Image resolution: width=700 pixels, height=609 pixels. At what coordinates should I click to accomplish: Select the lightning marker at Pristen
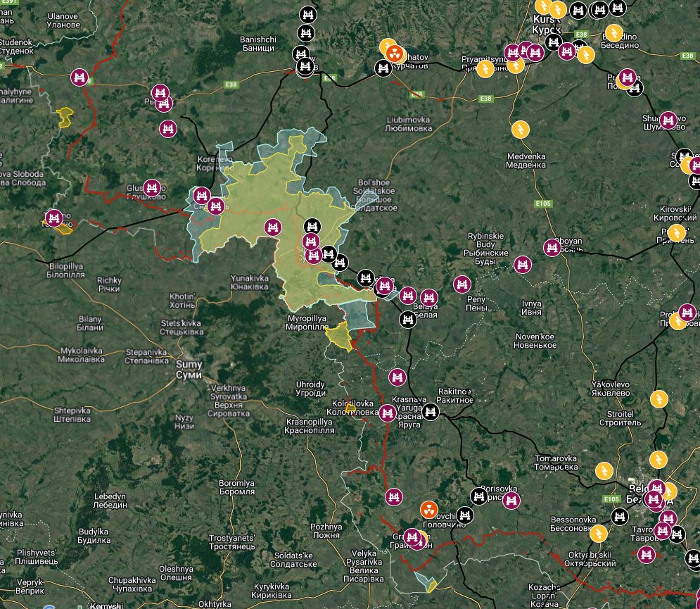coord(677,233)
